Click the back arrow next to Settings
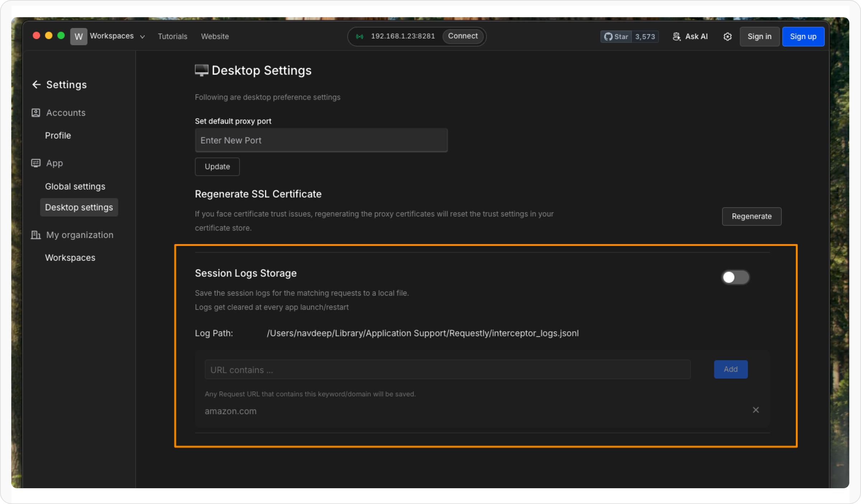The image size is (861, 504). pyautogui.click(x=36, y=85)
